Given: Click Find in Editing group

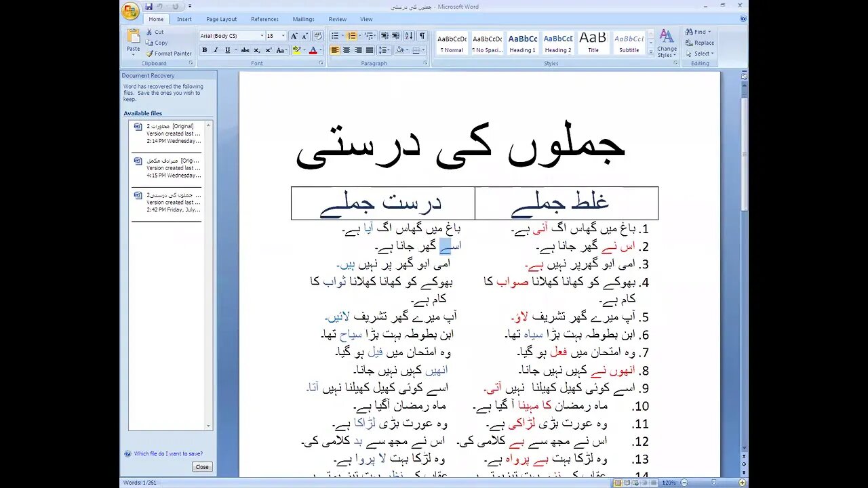Looking at the screenshot, I should pos(698,32).
